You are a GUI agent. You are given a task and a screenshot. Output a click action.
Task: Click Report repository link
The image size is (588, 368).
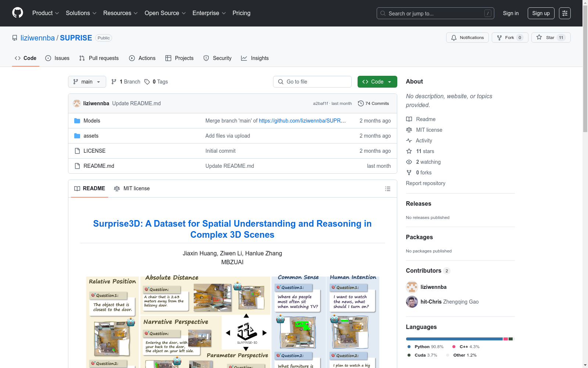pos(426,183)
